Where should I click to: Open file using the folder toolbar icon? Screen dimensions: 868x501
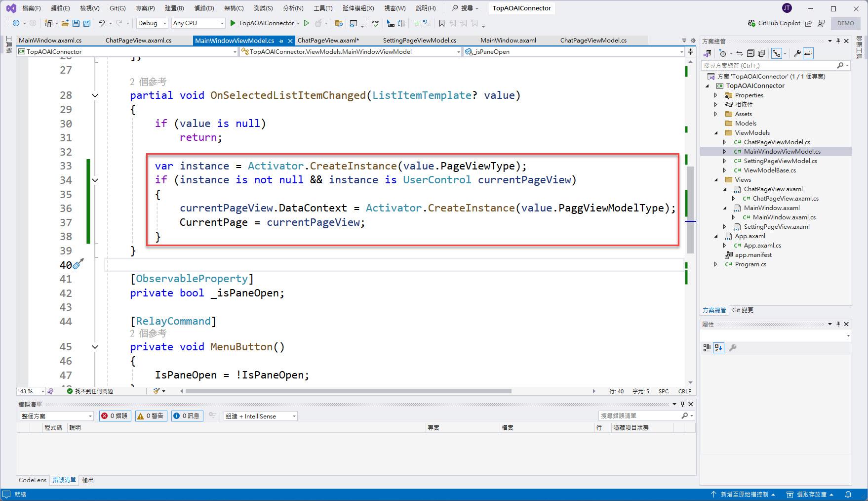pos(65,23)
